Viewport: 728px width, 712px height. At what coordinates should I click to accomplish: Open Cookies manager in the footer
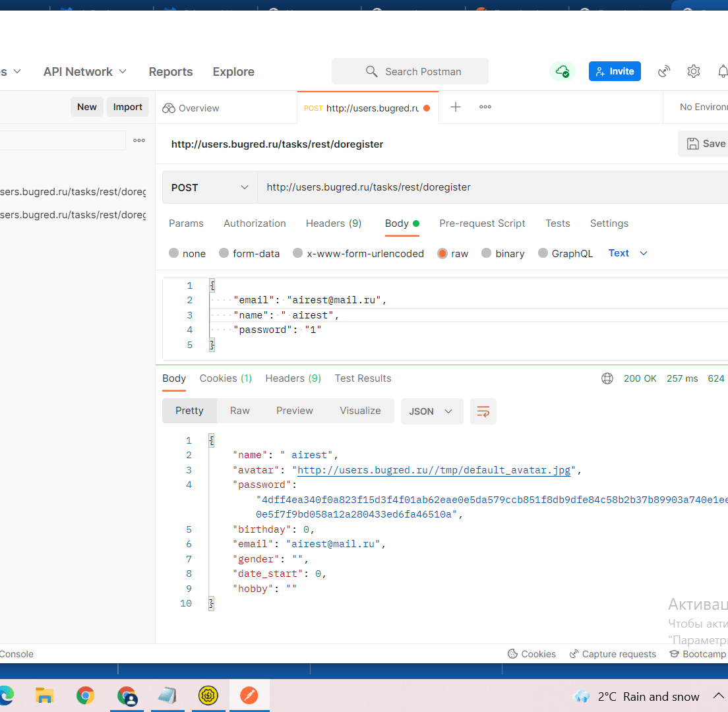coord(531,654)
